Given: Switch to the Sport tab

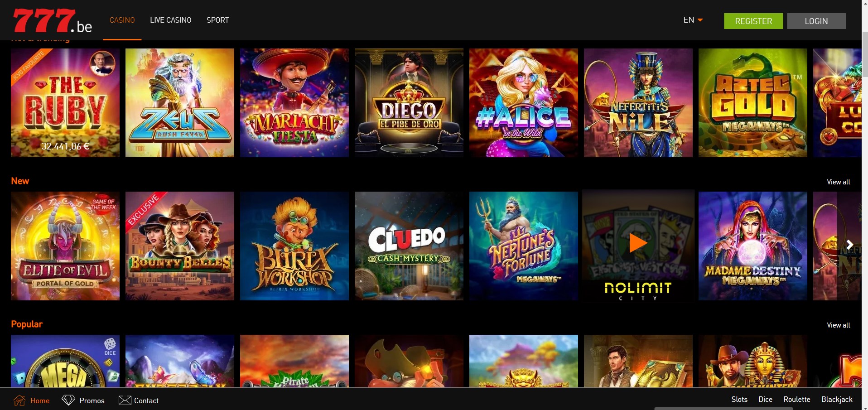Looking at the screenshot, I should [218, 20].
